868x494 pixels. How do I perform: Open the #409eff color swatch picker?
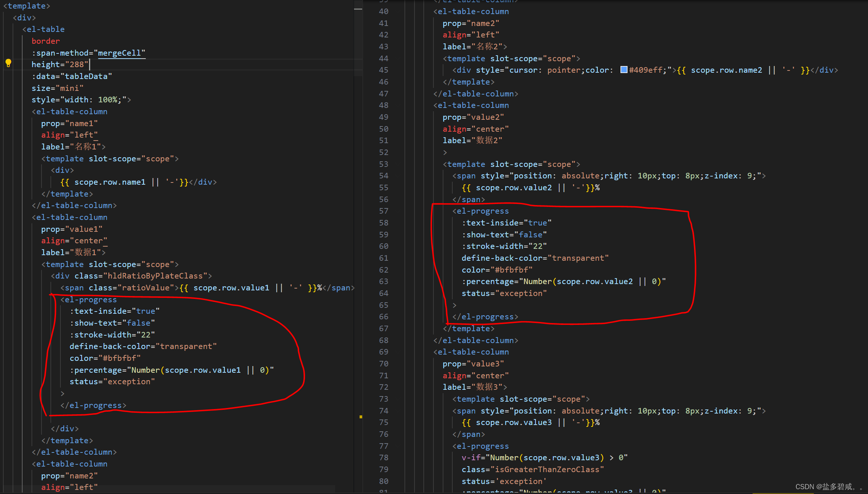pyautogui.click(x=624, y=70)
